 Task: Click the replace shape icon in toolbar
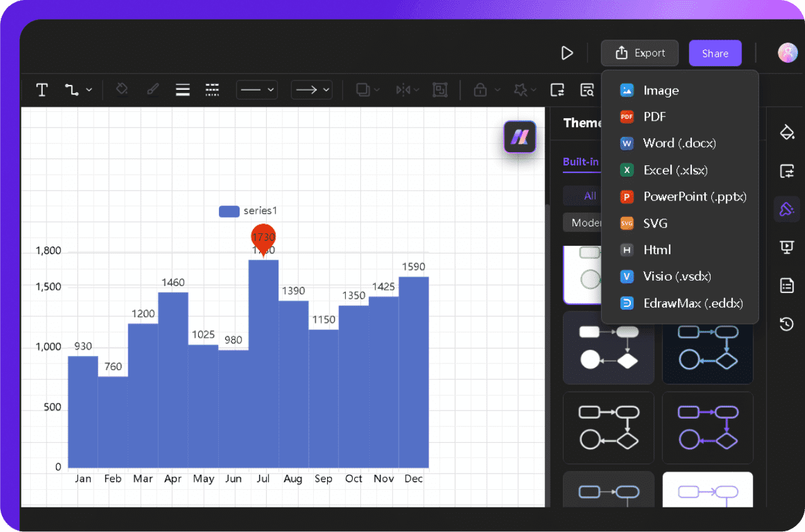[x=557, y=90]
